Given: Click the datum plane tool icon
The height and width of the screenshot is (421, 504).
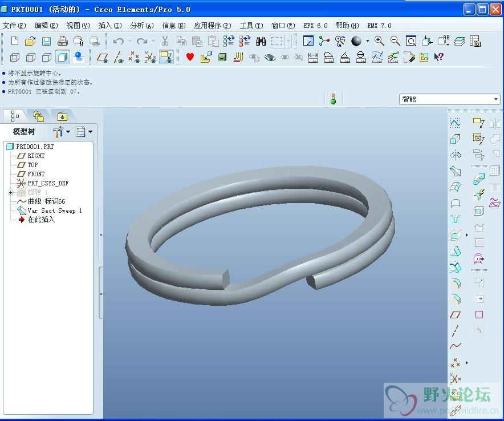Looking at the screenshot, I should 455,315.
